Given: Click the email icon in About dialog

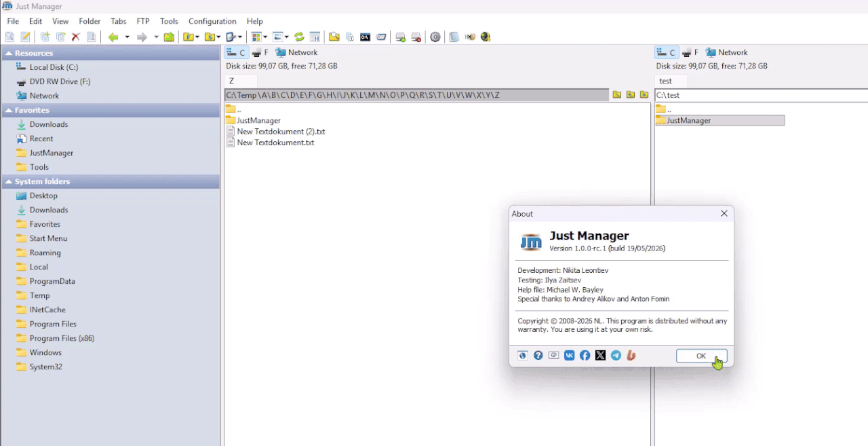Looking at the screenshot, I should (553, 355).
